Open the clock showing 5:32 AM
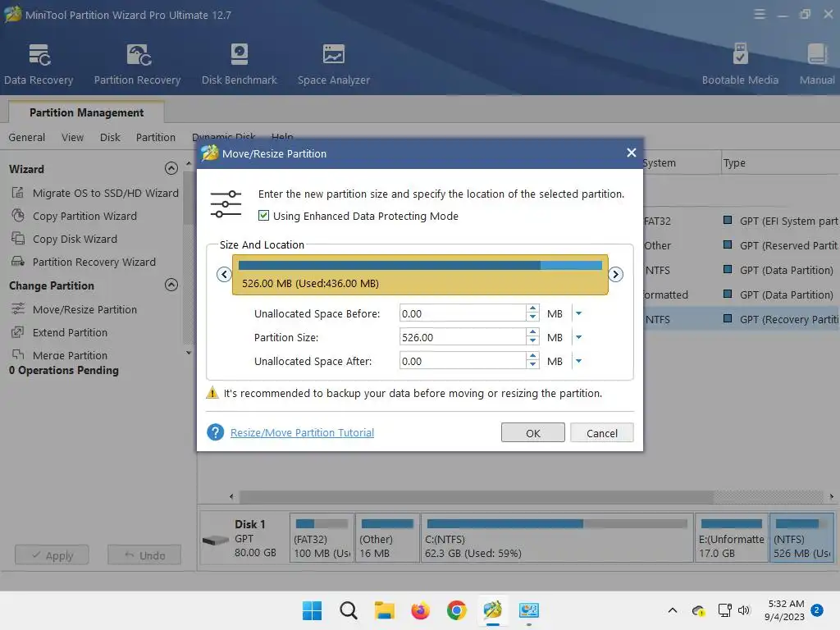 pyautogui.click(x=785, y=610)
